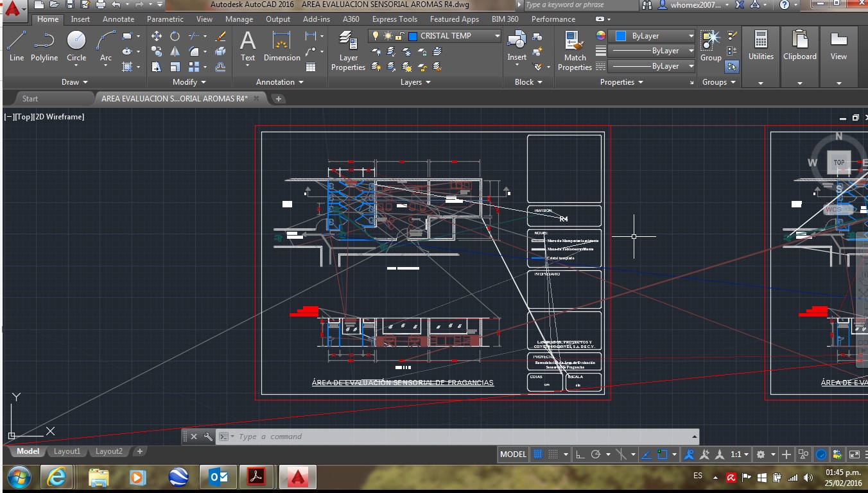This screenshot has width=868, height=493.
Task: Toggle group selection on/off in Groups panel
Action: point(732,67)
